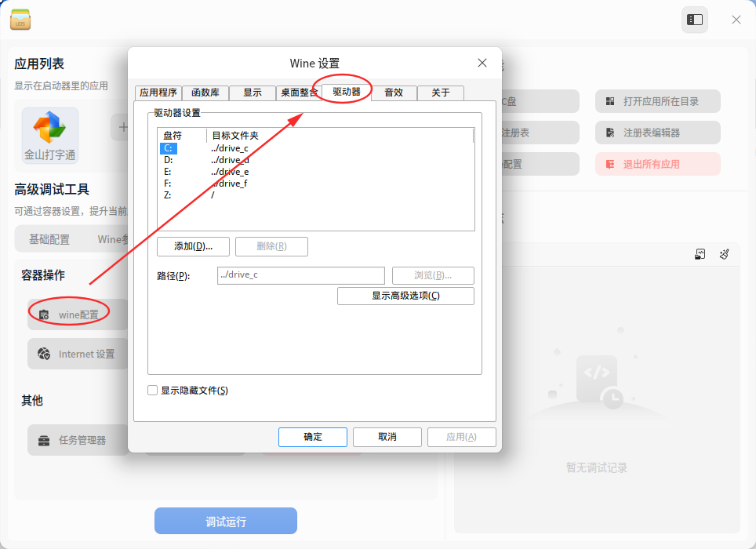Expand 显示高级选项(C) button

click(x=405, y=296)
